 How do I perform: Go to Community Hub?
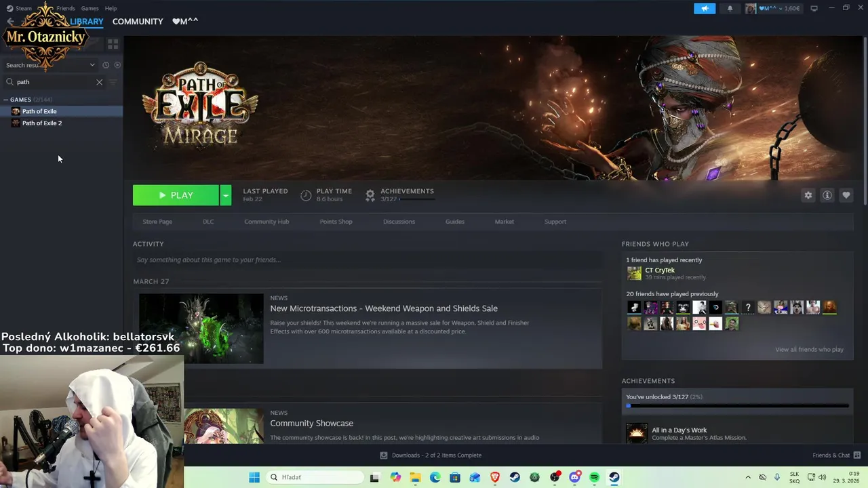(x=267, y=222)
